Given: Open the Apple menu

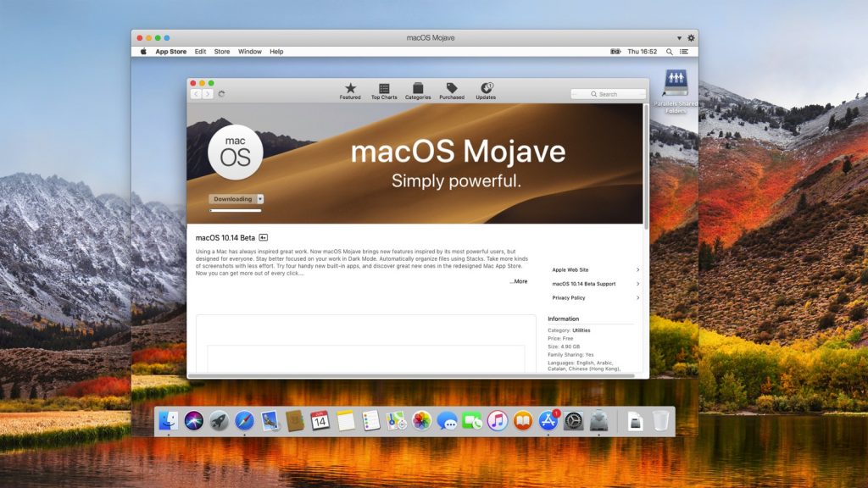Looking at the screenshot, I should click(x=143, y=52).
